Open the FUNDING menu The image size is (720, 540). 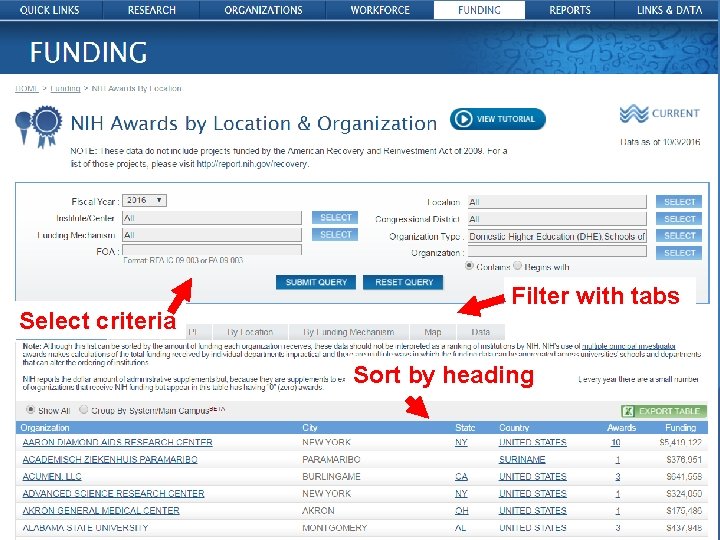pyautogui.click(x=479, y=10)
